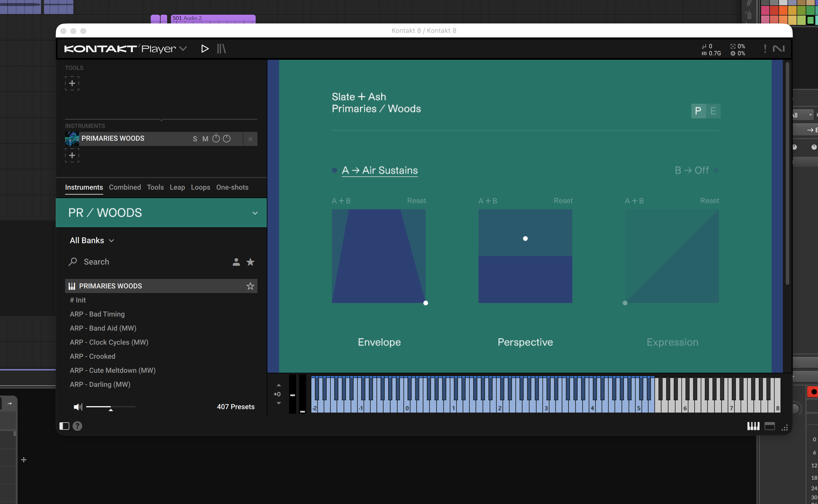Click the preview speaker icon

pos(78,407)
